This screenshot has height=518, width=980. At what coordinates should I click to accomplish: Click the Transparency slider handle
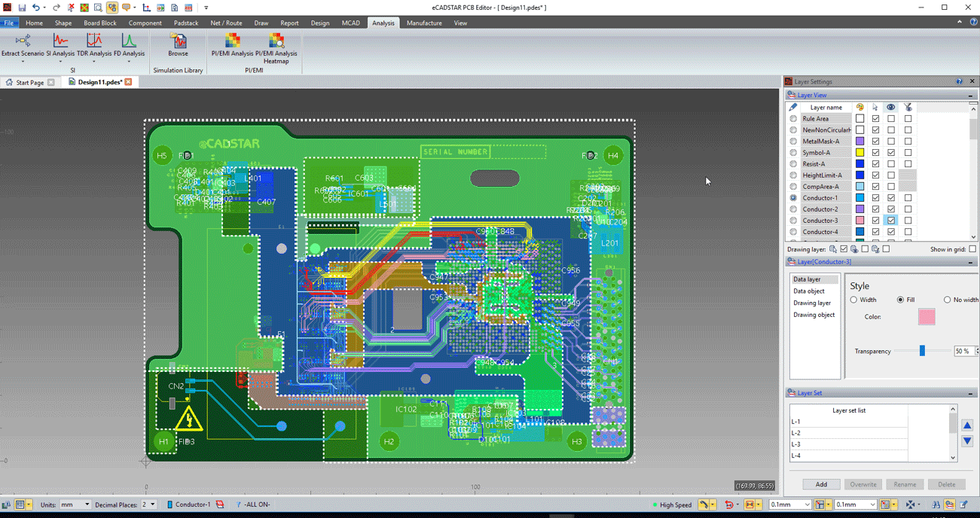(x=922, y=351)
